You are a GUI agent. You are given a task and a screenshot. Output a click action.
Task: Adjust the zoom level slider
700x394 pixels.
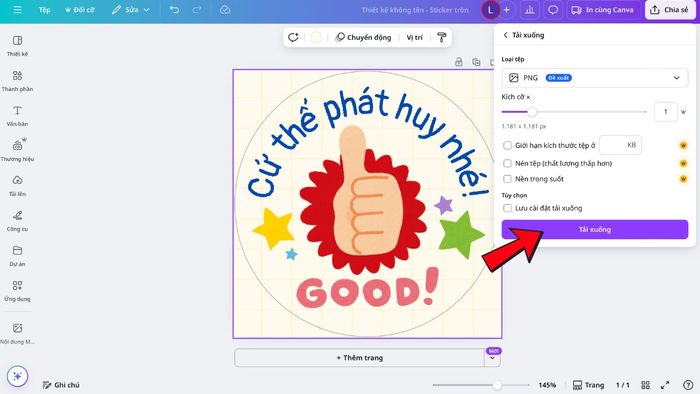[x=497, y=385]
